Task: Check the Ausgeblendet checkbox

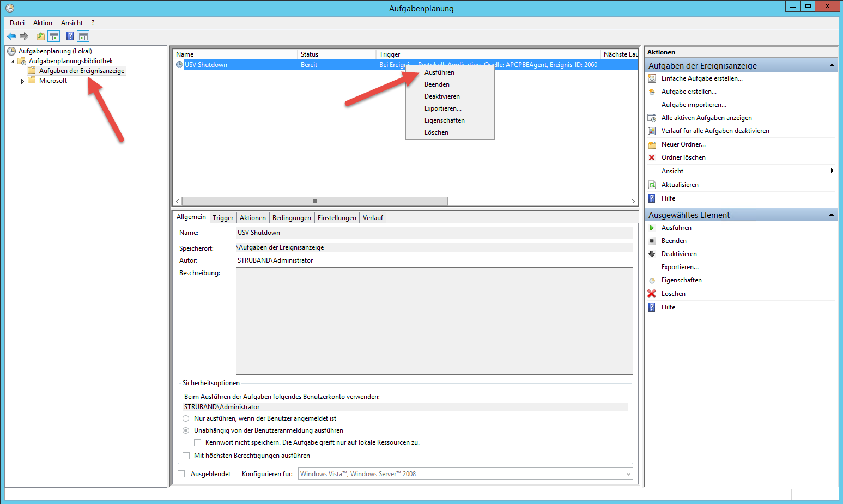Action: (181, 474)
